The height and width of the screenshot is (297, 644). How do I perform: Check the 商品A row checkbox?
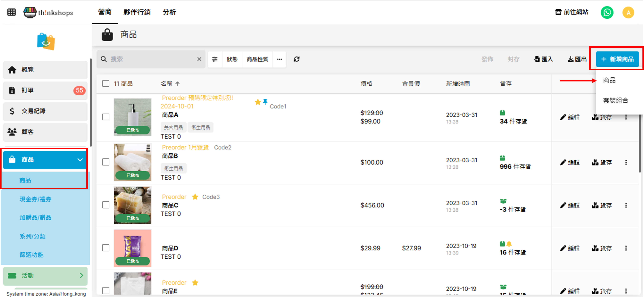[x=106, y=117]
